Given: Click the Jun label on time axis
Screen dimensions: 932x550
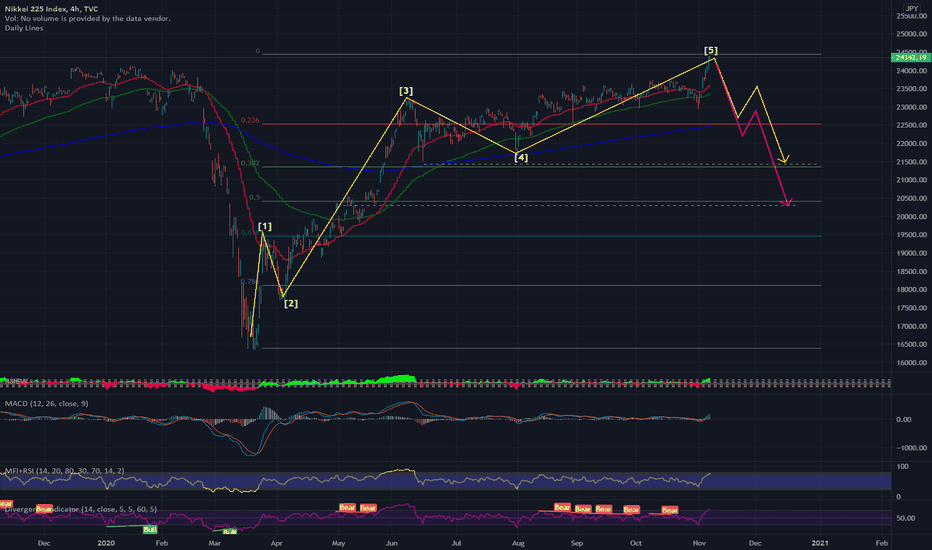Looking at the screenshot, I should pos(391,543).
